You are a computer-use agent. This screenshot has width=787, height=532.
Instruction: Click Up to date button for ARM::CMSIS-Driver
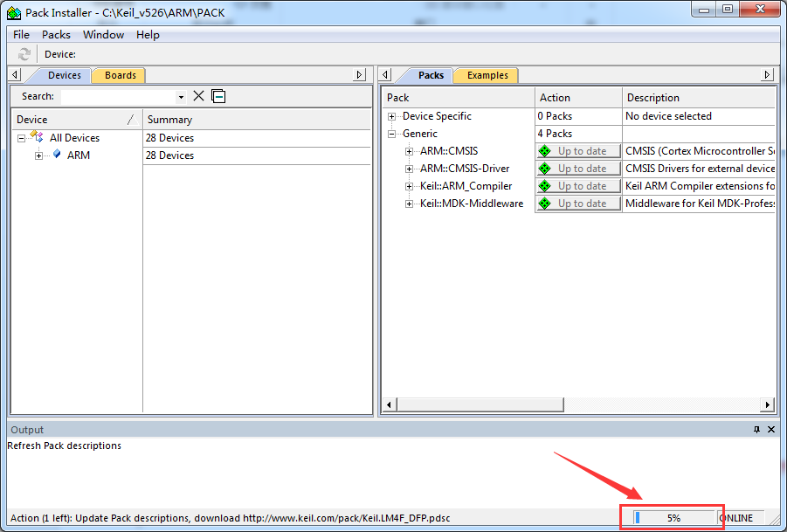click(579, 169)
